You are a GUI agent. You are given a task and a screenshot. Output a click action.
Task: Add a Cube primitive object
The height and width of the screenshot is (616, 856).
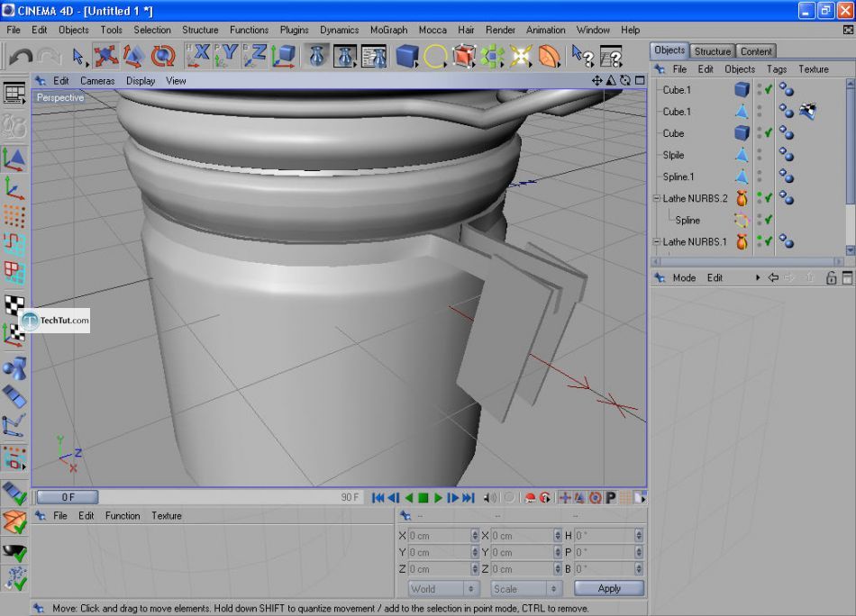tap(407, 56)
